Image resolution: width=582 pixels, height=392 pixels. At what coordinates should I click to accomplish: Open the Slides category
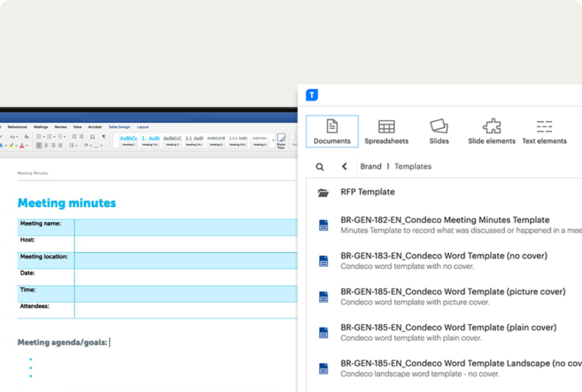[x=439, y=132]
